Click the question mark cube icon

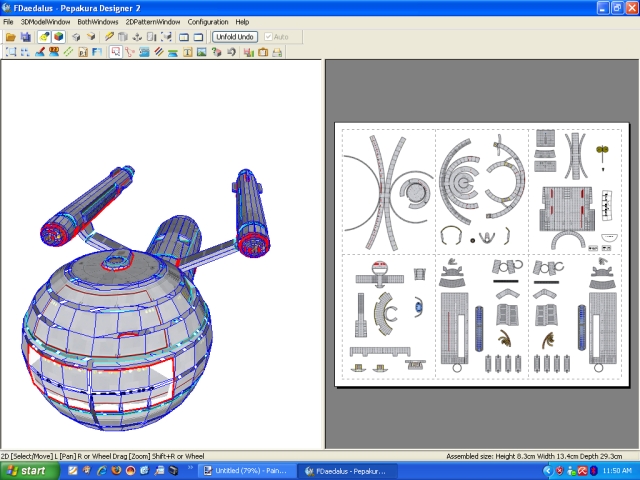216,52
